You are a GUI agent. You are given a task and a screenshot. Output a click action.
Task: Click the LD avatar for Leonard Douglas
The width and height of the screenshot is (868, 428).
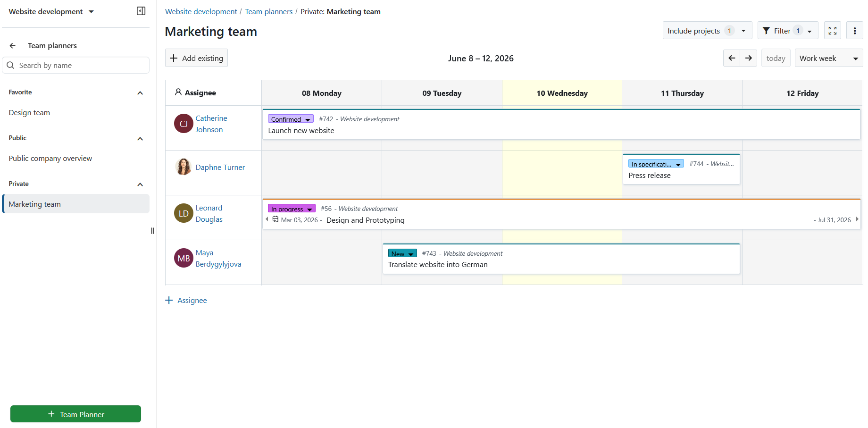pyautogui.click(x=184, y=213)
